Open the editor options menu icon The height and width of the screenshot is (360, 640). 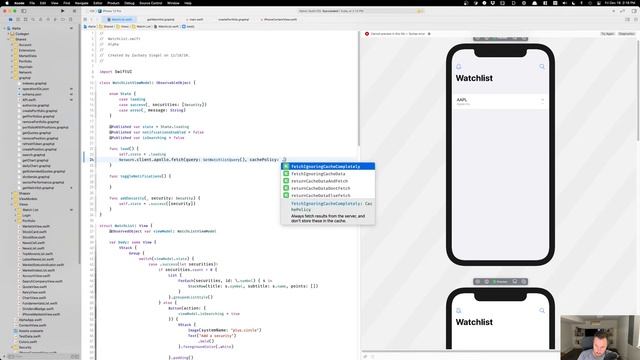pyautogui.click(x=627, y=19)
